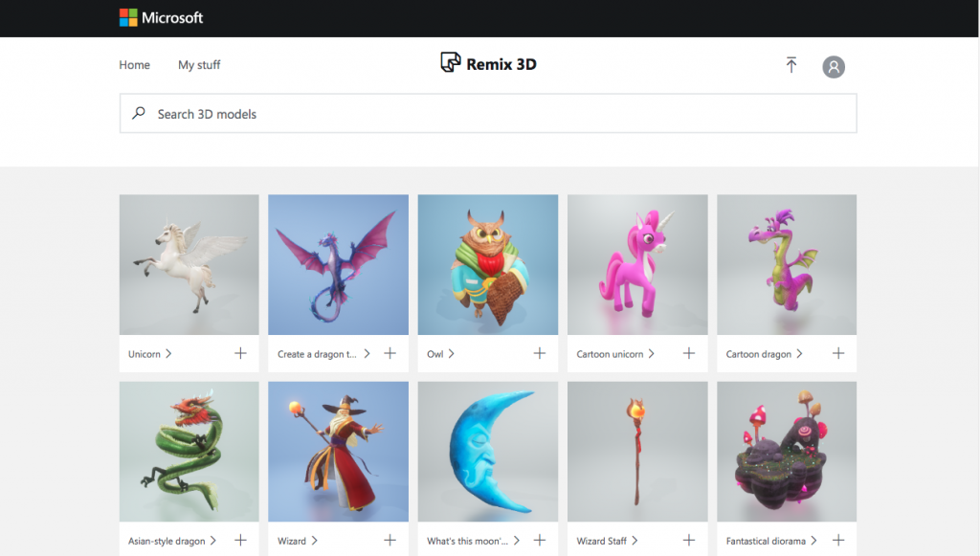The height and width of the screenshot is (556, 980).
Task: Open the What's this moon model link
Action: (467, 541)
